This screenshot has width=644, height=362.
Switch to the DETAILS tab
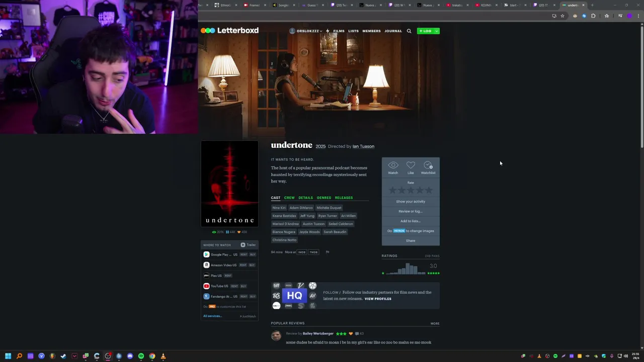click(305, 198)
